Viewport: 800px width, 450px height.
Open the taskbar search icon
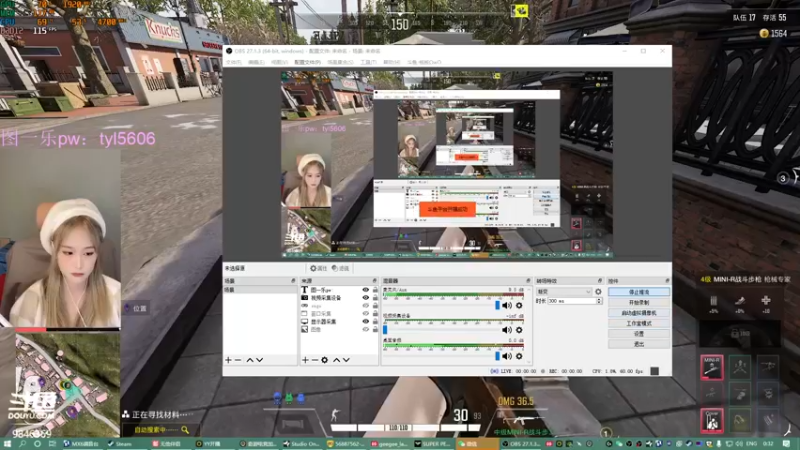coord(23,444)
